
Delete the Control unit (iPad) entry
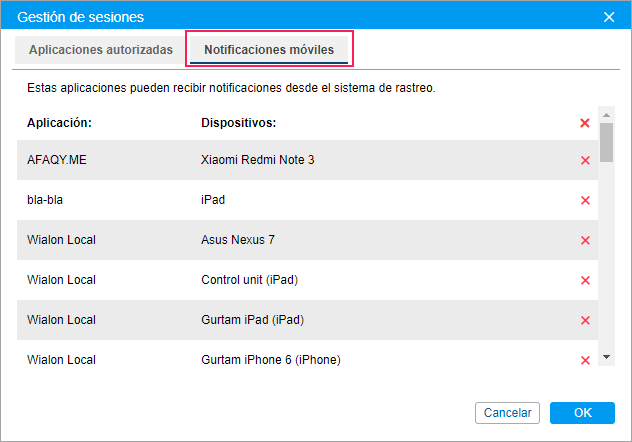tap(585, 280)
